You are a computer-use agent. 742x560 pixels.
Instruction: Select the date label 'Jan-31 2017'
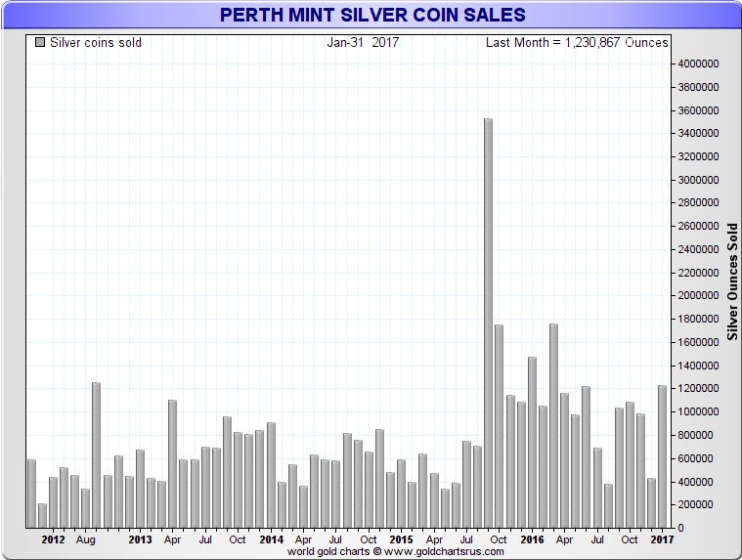363,43
